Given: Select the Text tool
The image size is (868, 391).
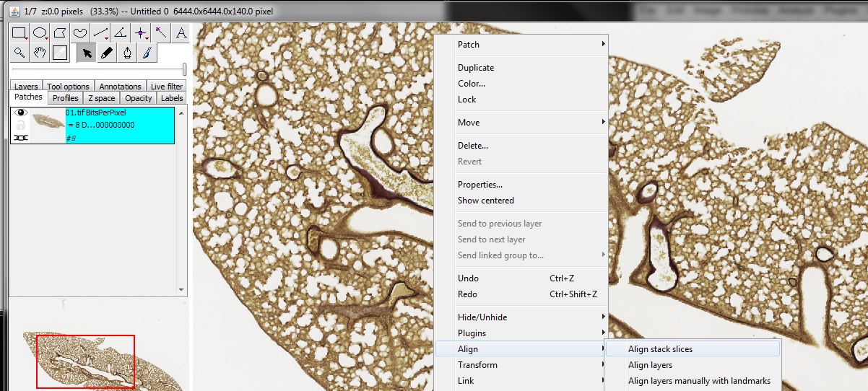Looking at the screenshot, I should pos(181,33).
